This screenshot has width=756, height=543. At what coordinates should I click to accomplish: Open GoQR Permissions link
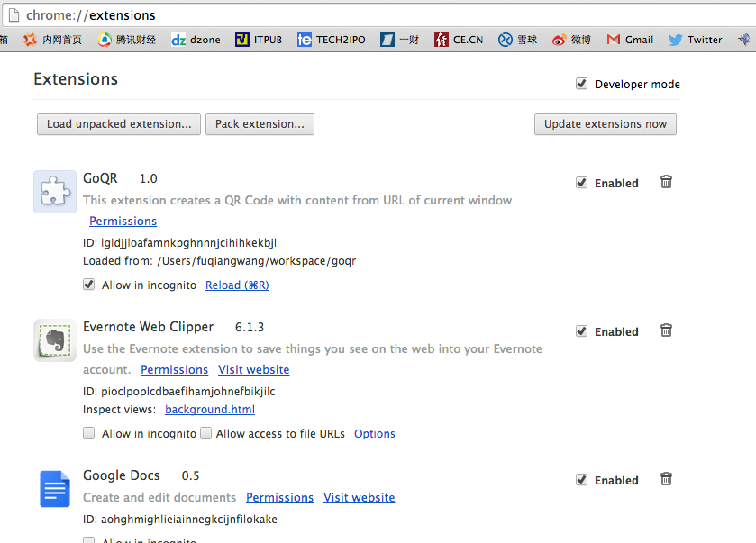pyautogui.click(x=123, y=222)
